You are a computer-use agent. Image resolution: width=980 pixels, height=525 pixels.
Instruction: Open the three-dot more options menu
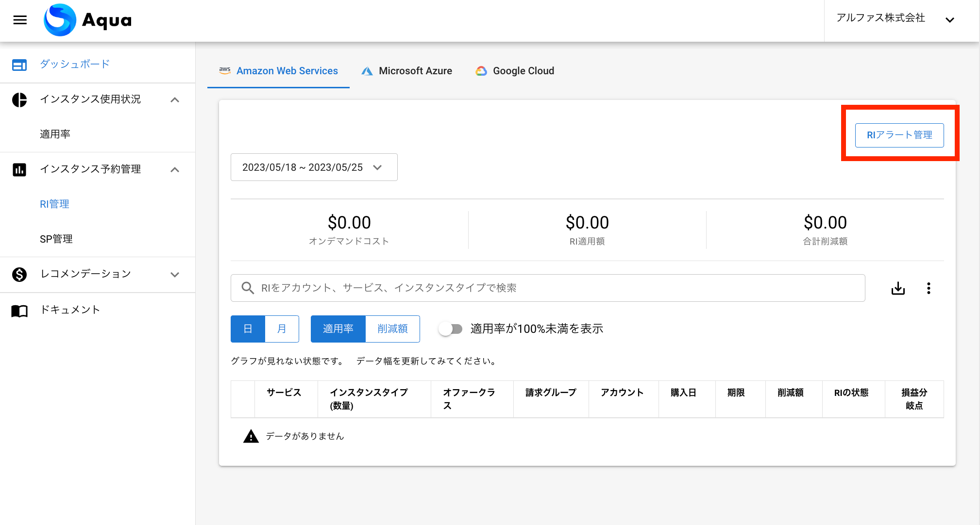pos(929,288)
